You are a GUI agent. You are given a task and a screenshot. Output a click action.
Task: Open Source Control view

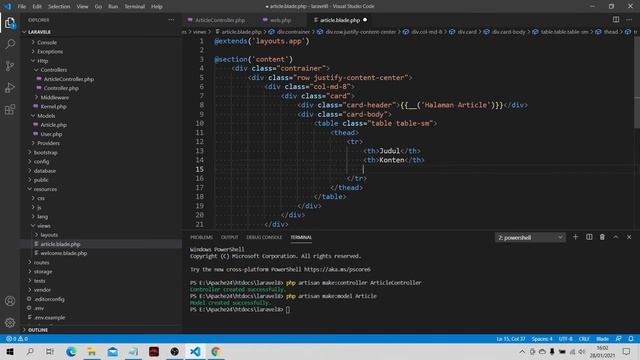click(x=10, y=66)
